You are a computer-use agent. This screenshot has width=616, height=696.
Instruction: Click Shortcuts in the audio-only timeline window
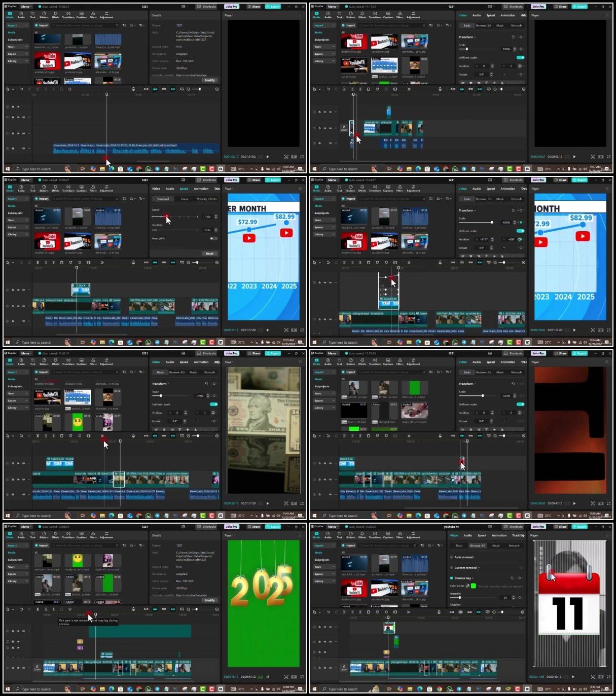(x=207, y=7)
